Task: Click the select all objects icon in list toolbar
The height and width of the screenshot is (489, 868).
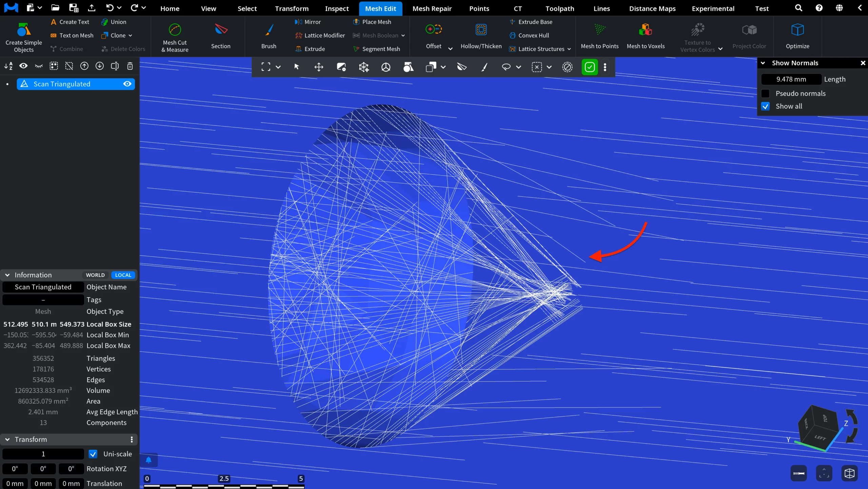Action: [x=54, y=66]
